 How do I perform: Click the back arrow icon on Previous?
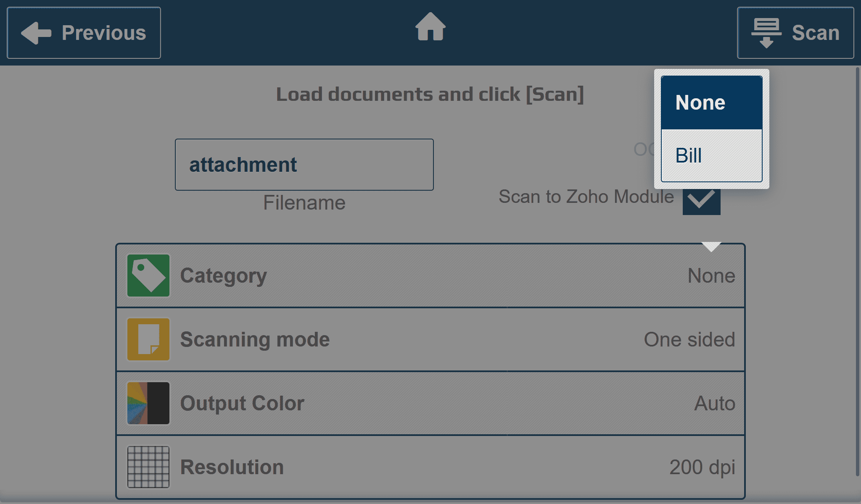pos(36,33)
